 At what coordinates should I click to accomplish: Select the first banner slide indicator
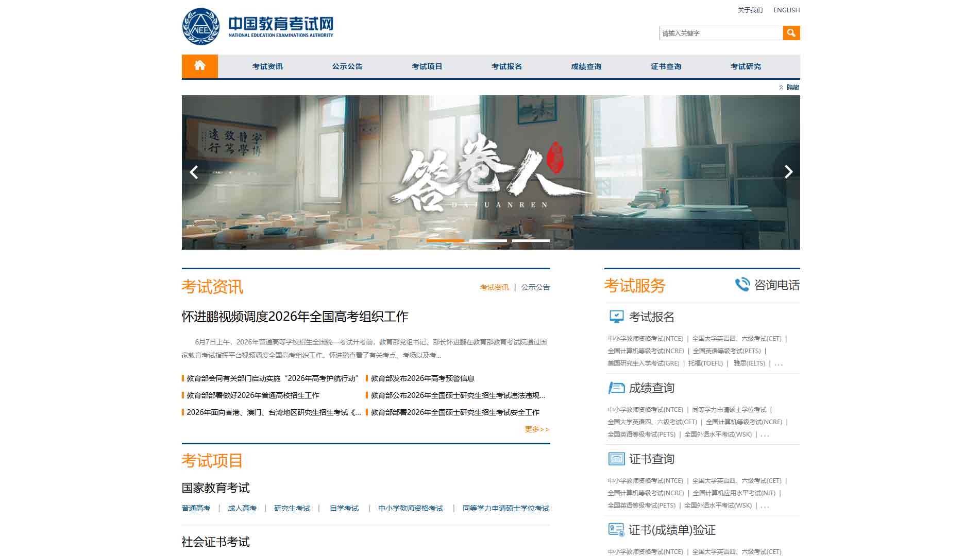click(x=445, y=240)
